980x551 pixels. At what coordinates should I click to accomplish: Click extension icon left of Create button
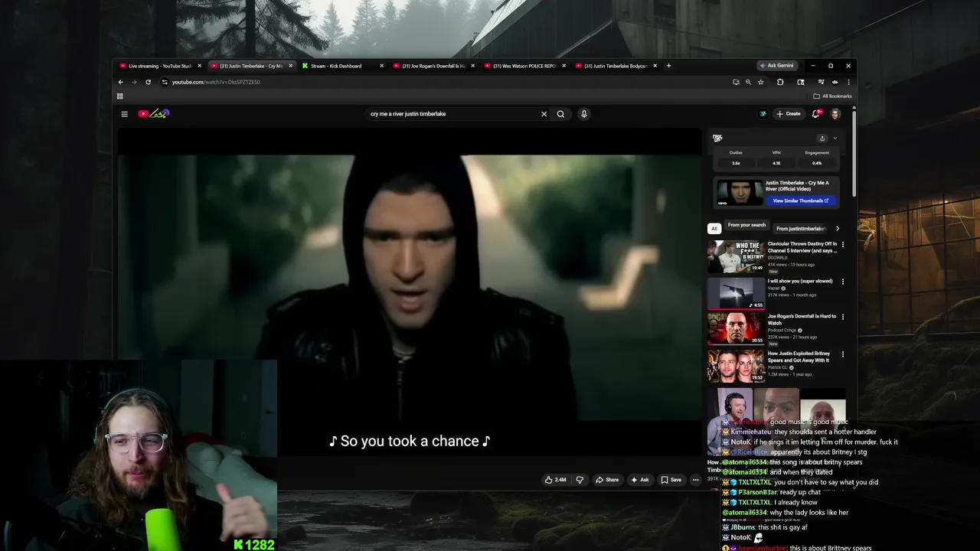(763, 114)
